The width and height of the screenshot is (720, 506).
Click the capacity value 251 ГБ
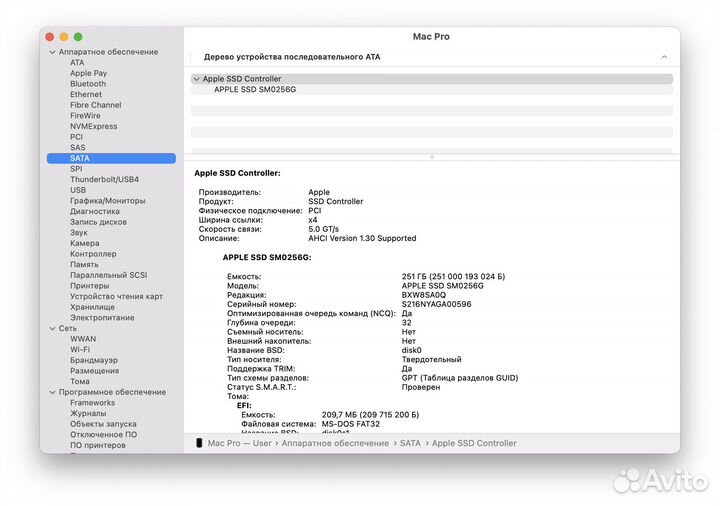click(453, 276)
